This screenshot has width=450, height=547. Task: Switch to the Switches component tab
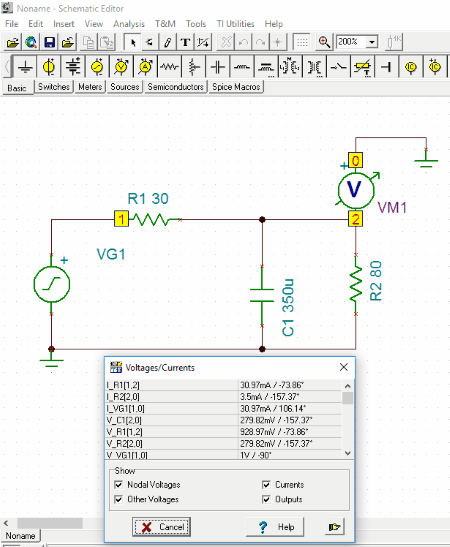click(x=54, y=87)
